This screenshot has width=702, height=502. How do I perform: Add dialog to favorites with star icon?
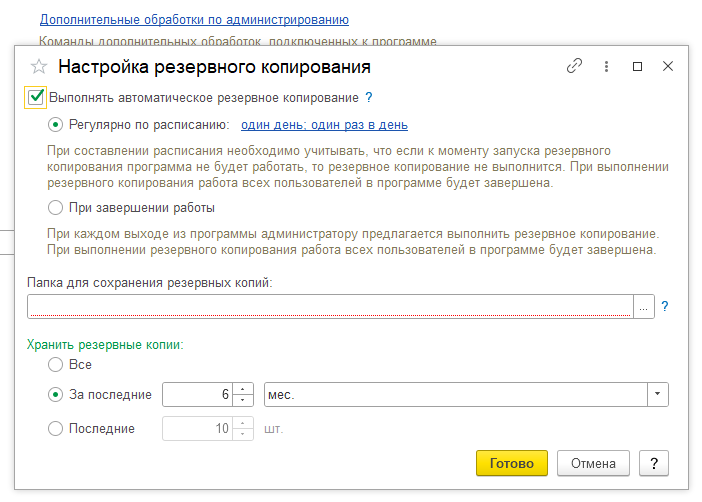tap(39, 67)
